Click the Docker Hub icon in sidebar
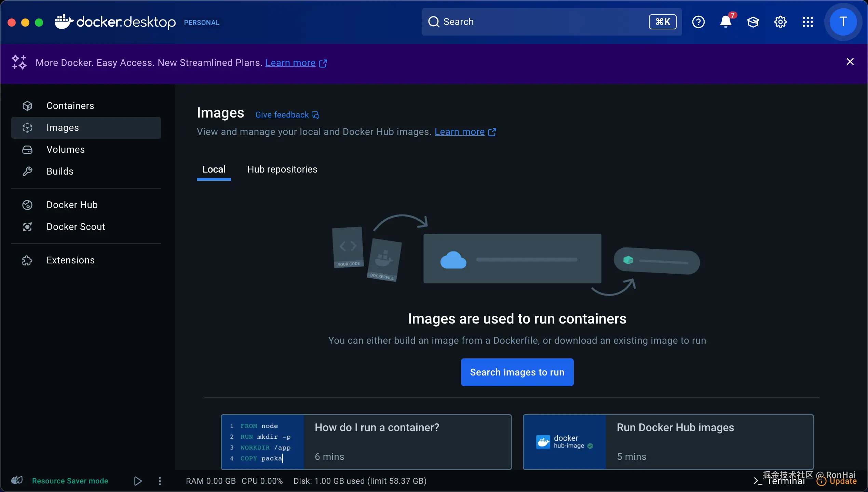Screen dimensions: 868x492 (x=27, y=205)
